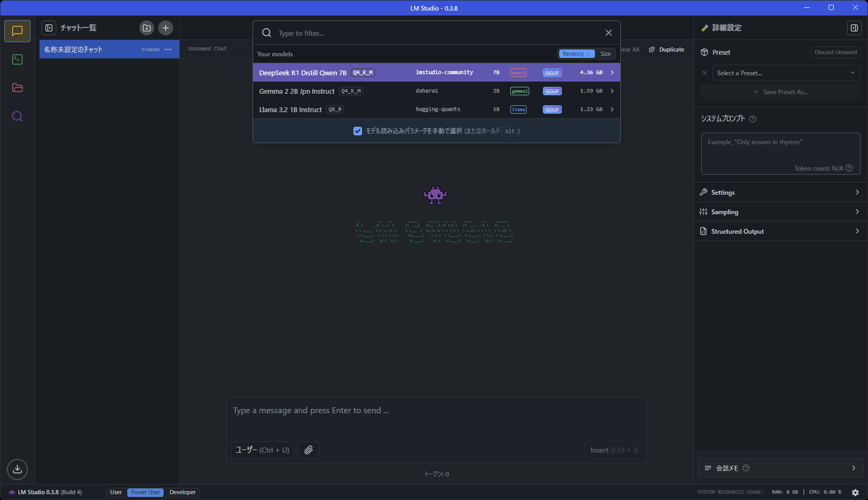Expand the 会話メモ section
The height and width of the screenshot is (500, 868).
tap(781, 468)
